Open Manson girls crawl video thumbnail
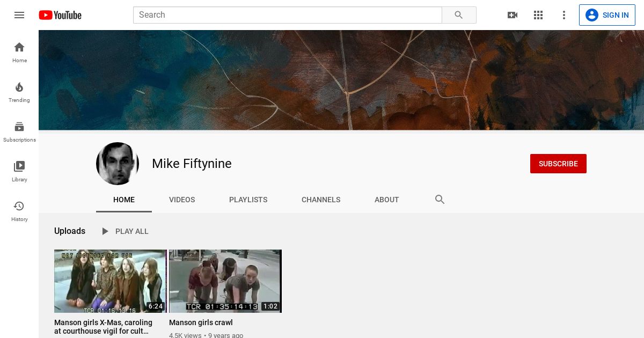Screen dimensions: 644x338 tap(225, 281)
